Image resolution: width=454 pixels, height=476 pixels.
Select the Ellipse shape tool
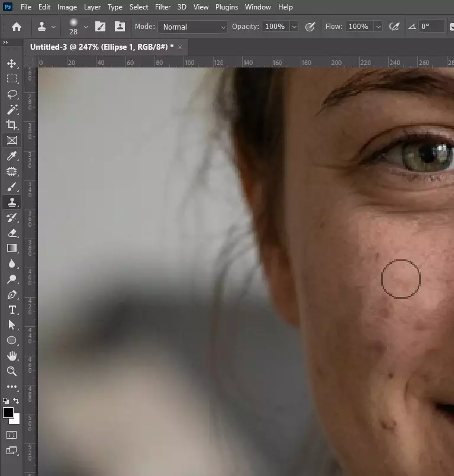click(x=12, y=340)
